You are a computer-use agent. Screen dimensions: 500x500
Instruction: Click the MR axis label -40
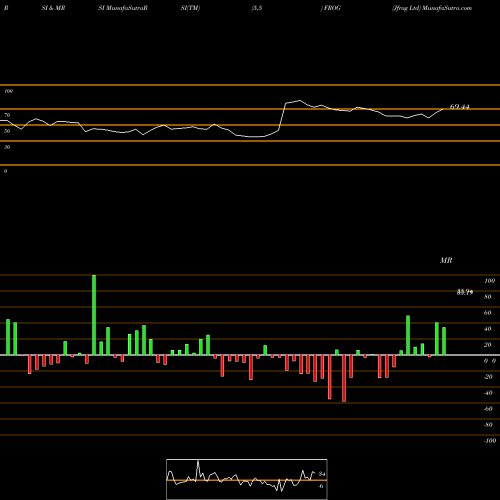(x=488, y=393)
